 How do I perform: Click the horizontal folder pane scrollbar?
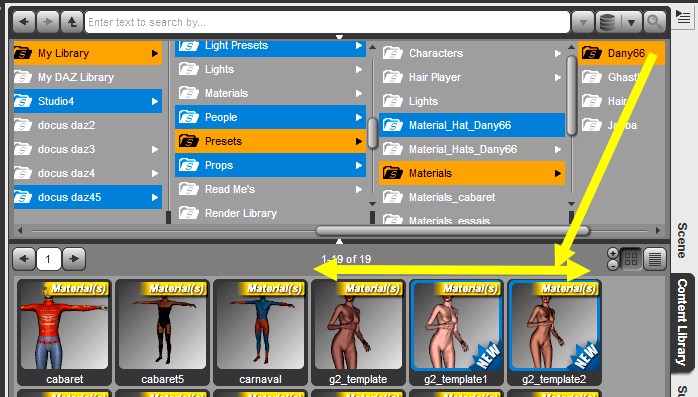click(x=452, y=231)
